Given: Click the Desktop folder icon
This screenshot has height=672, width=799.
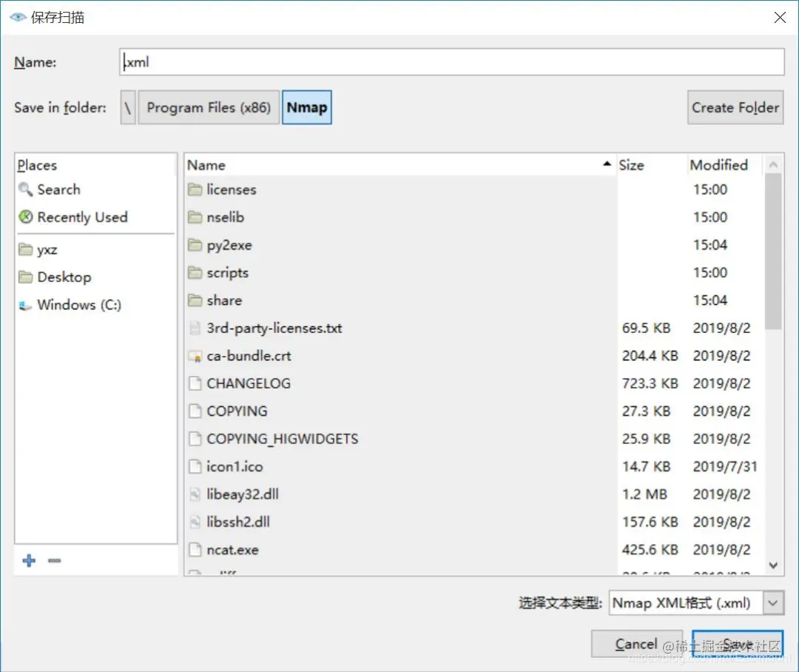Looking at the screenshot, I should [x=25, y=277].
